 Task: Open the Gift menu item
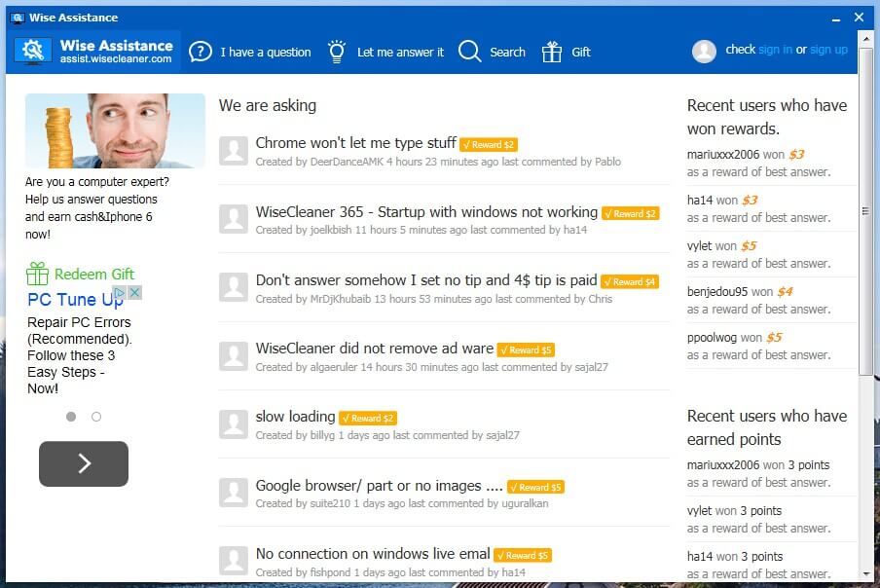pyautogui.click(x=581, y=53)
